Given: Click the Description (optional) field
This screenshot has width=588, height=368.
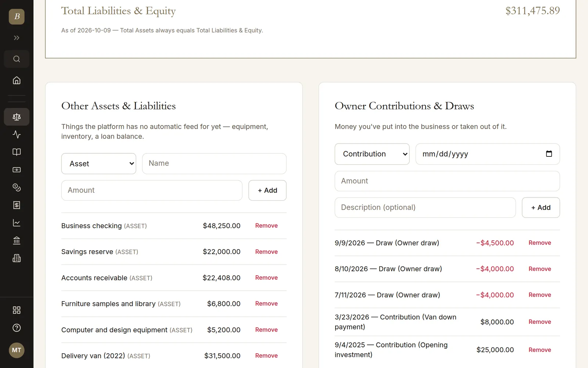Looking at the screenshot, I should tap(425, 208).
